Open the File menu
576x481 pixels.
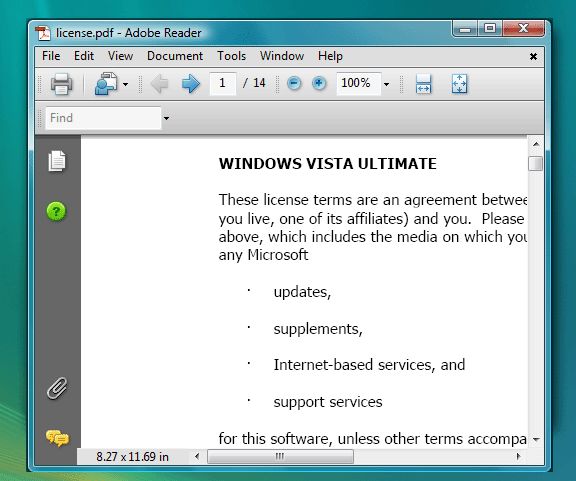[x=51, y=56]
